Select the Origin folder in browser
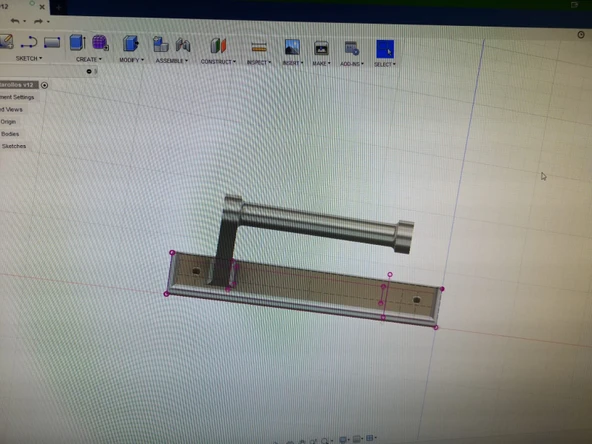The image size is (592, 444). coord(8,122)
